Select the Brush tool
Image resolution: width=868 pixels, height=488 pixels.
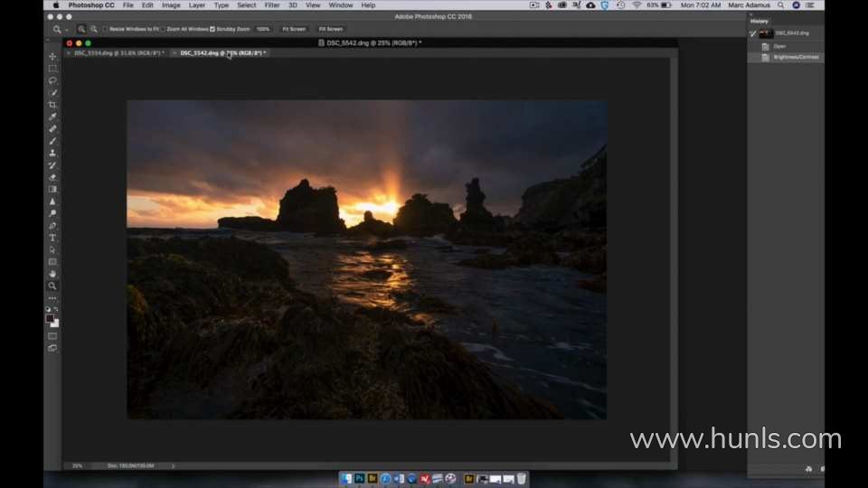click(52, 141)
